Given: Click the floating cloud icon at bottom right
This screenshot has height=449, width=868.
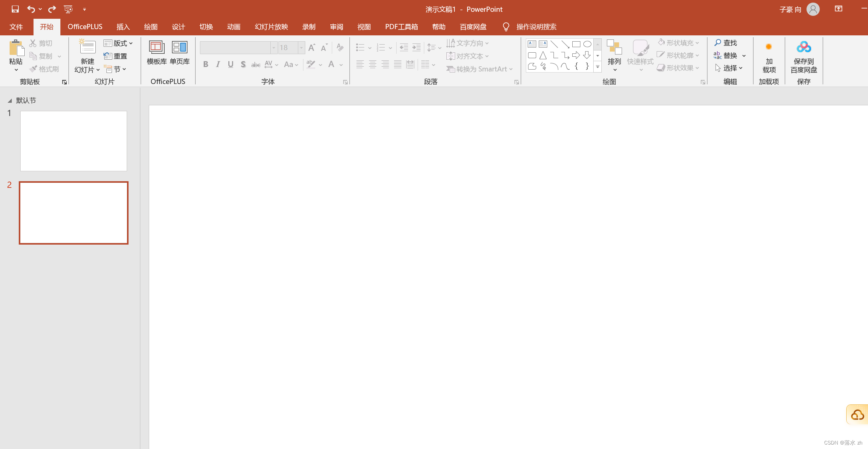Looking at the screenshot, I should (x=857, y=415).
